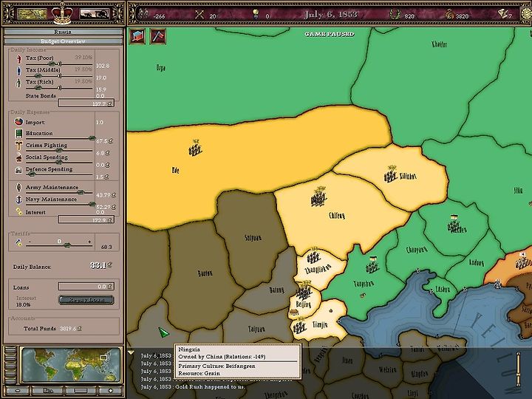This screenshot has width=532, height=399.
Task: Click the Taiyuan province label
Action: click(256, 329)
